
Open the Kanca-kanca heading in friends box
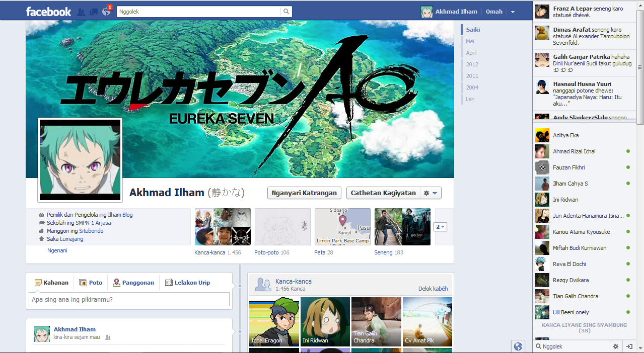(294, 281)
